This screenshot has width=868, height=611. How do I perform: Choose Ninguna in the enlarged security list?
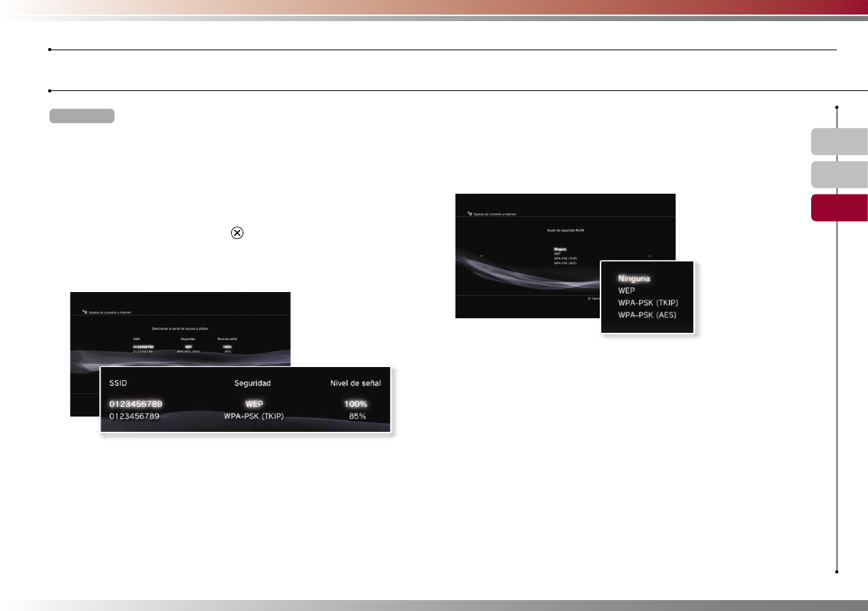coord(634,278)
